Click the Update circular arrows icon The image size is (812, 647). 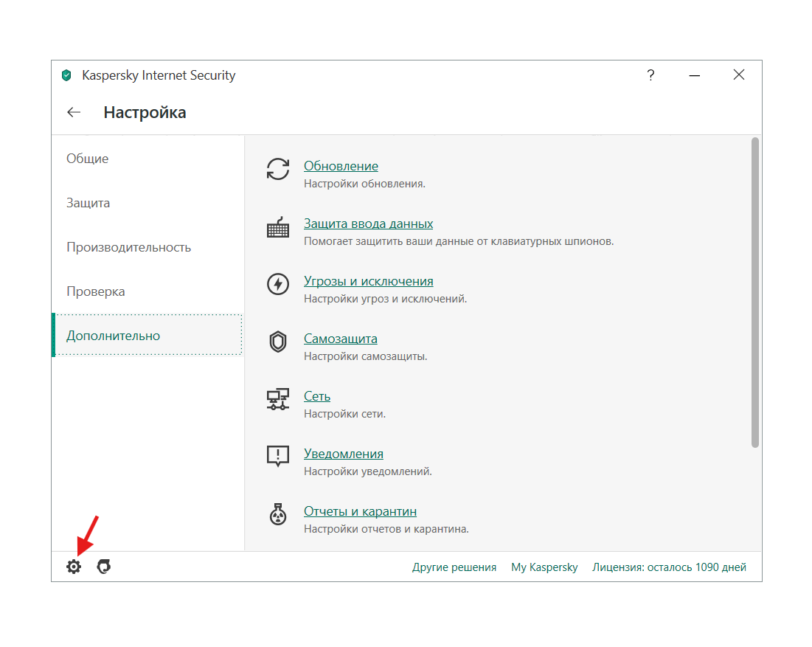click(x=278, y=169)
